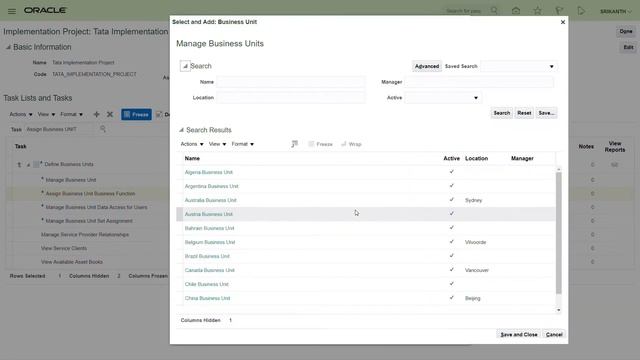
Task: Open Bahrain Business Unit link
Action: click(209, 228)
